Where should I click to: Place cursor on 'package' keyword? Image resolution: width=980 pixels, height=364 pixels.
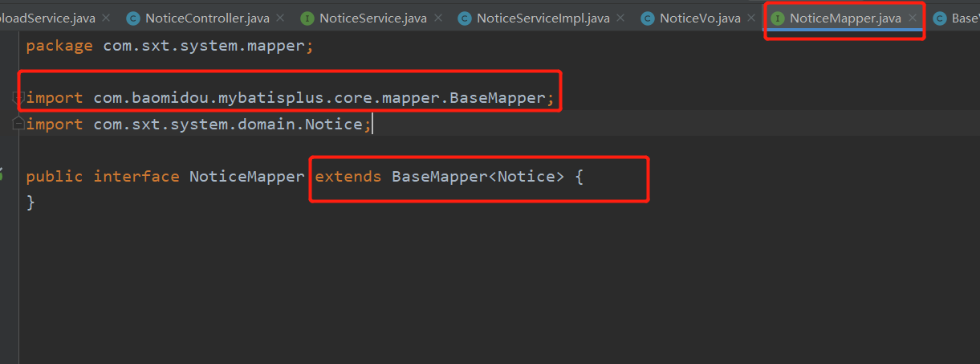(59, 45)
